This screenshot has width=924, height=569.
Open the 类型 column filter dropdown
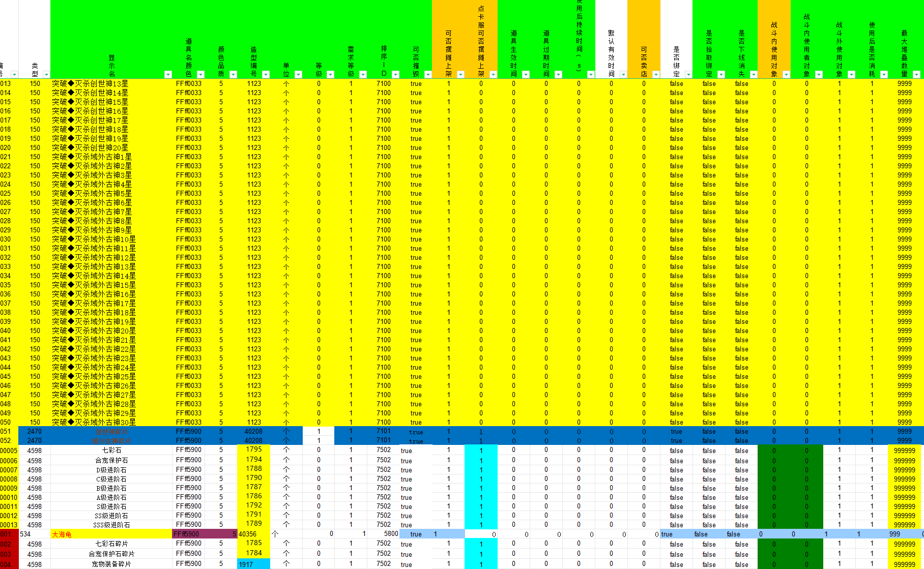[46, 75]
